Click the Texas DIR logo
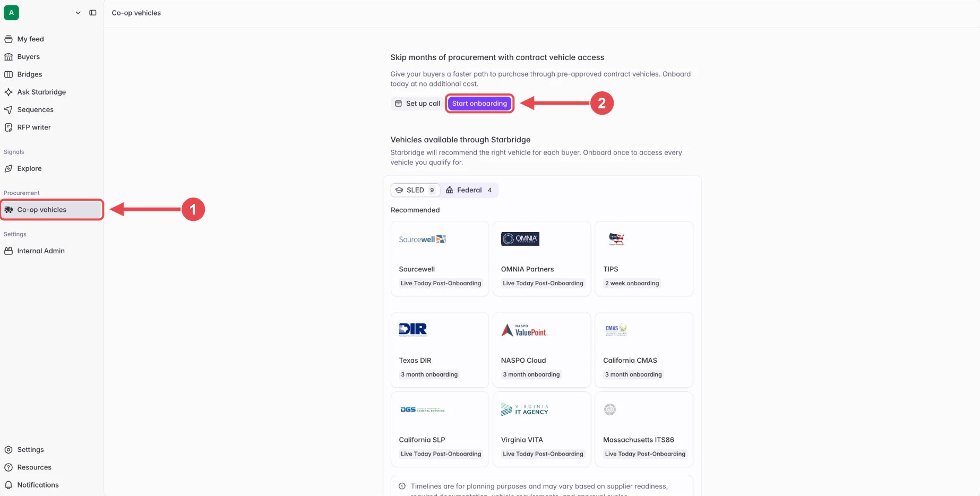980x496 pixels. click(413, 330)
